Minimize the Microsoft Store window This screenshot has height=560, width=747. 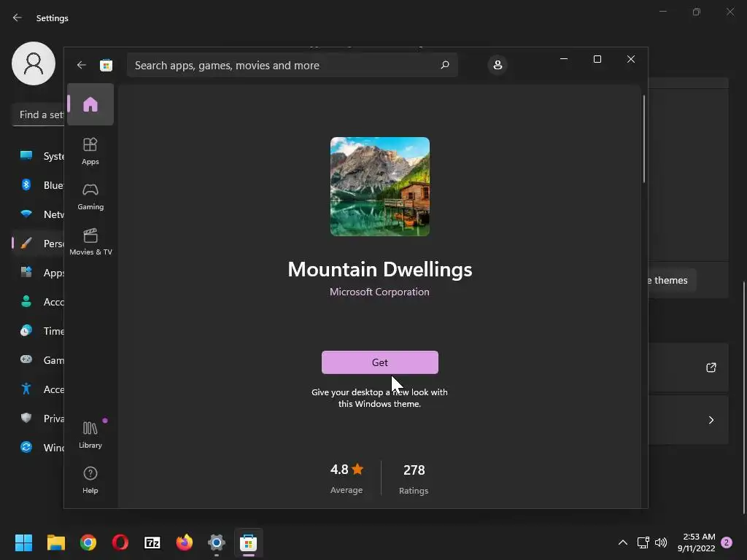pos(564,59)
